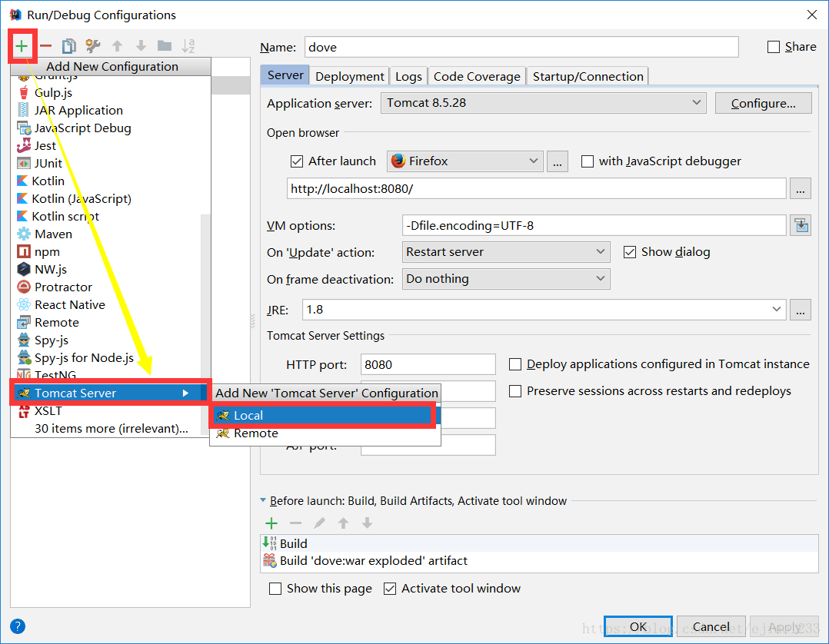The width and height of the screenshot is (829, 644).
Task: Open the Startup/Connection tab
Action: (588, 77)
